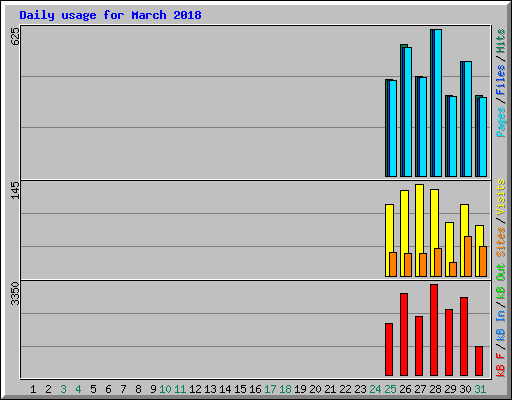
Task: Select the orange sites bar for day 30
Action: [468, 257]
